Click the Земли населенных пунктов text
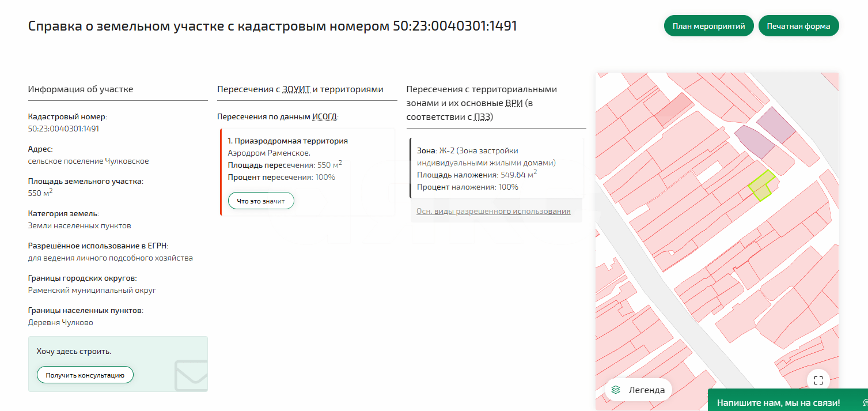The image size is (868, 411). [x=79, y=225]
